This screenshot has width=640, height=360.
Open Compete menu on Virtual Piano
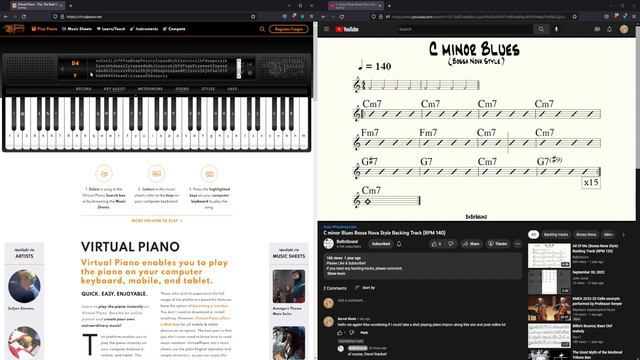point(174,29)
